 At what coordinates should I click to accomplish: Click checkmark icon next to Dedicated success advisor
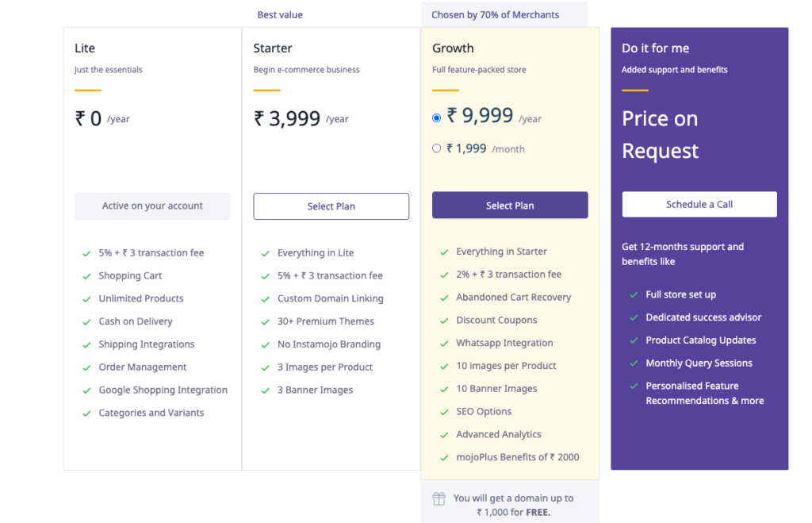point(634,317)
